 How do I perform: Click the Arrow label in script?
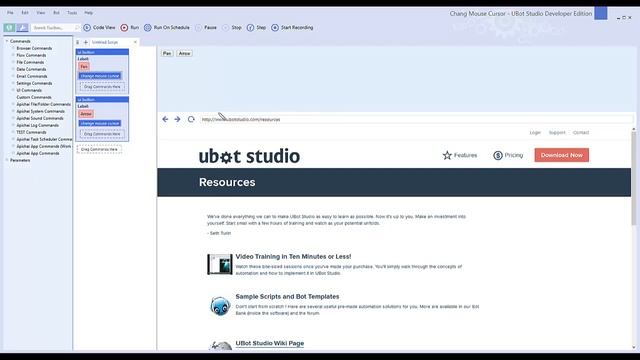(86, 114)
